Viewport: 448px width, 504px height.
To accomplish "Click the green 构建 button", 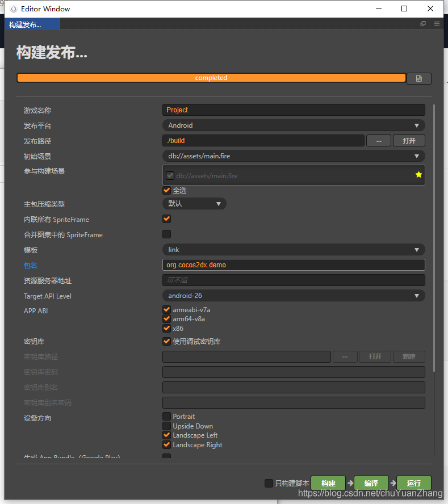I will pos(328,483).
